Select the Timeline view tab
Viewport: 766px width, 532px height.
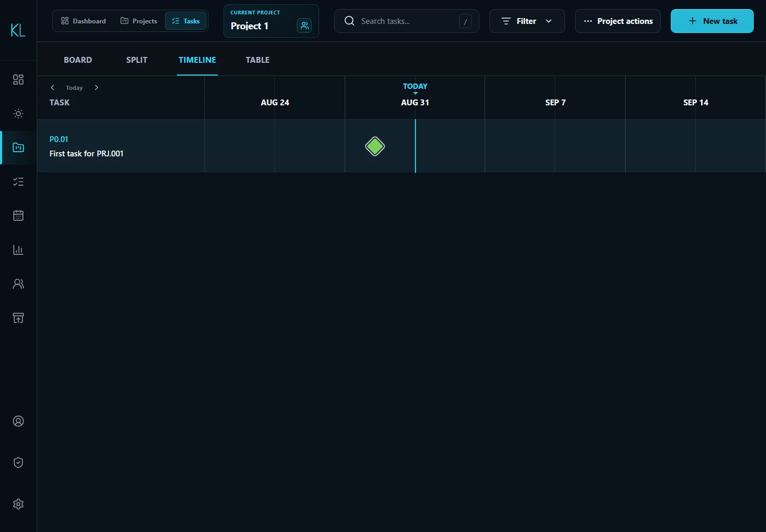pos(197,60)
